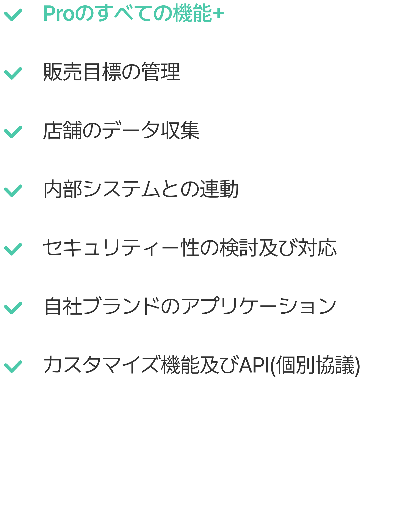Open the カスタマイズ機能及びAPI(個別協議) item
The height and width of the screenshot is (532, 404).
click(202, 365)
